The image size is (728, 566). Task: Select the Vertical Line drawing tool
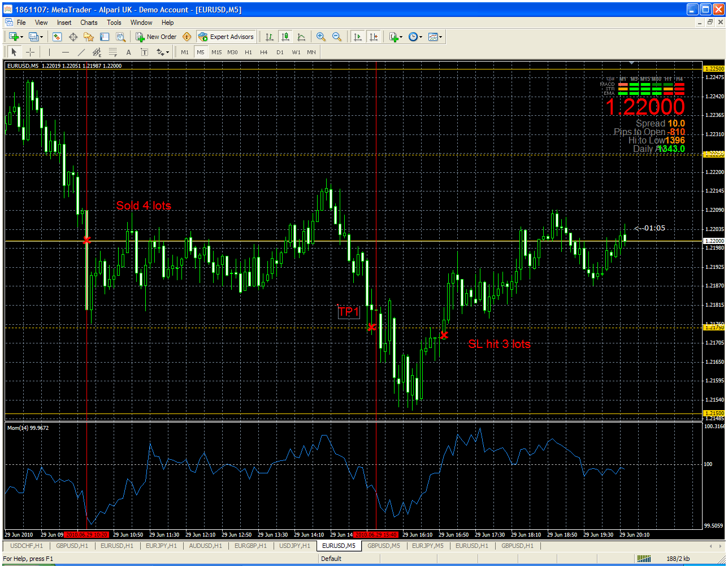point(49,52)
